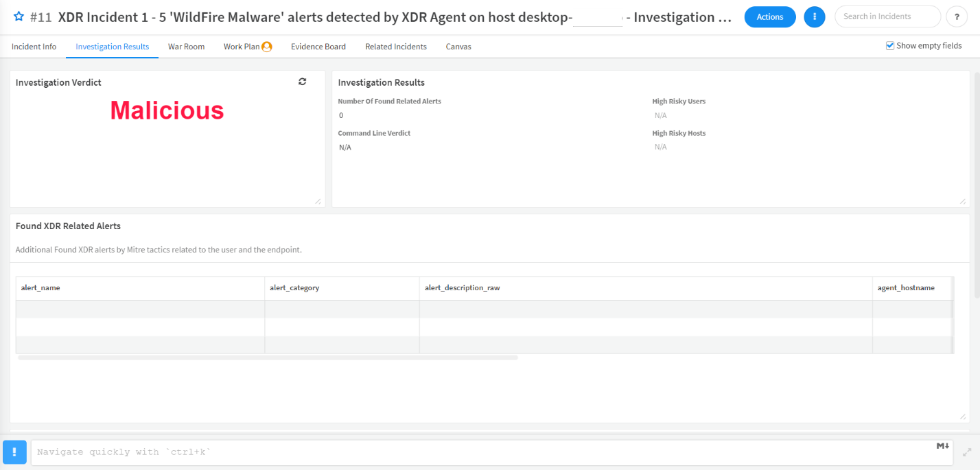Click the incident title text
Image resolution: width=980 pixels, height=470 pixels.
point(395,17)
